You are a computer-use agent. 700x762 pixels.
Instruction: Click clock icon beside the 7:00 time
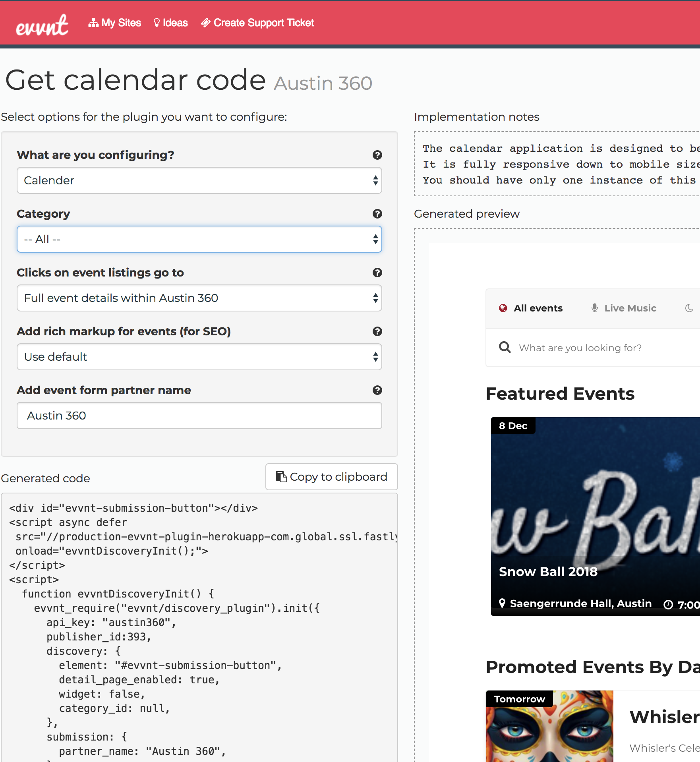tap(669, 605)
